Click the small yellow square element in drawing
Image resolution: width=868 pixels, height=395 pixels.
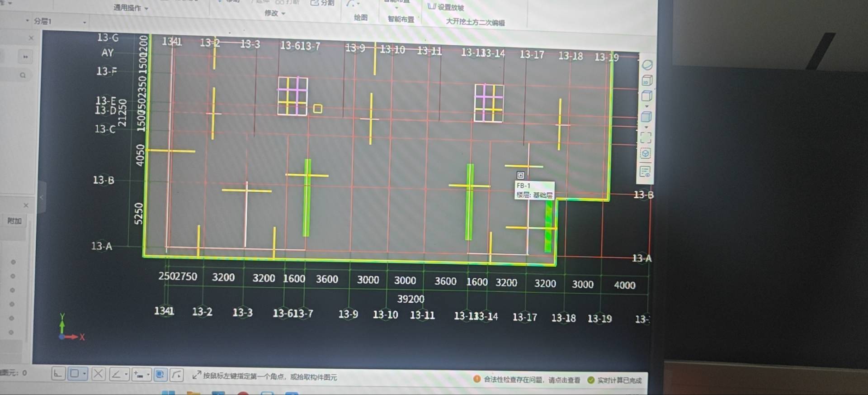pos(318,109)
